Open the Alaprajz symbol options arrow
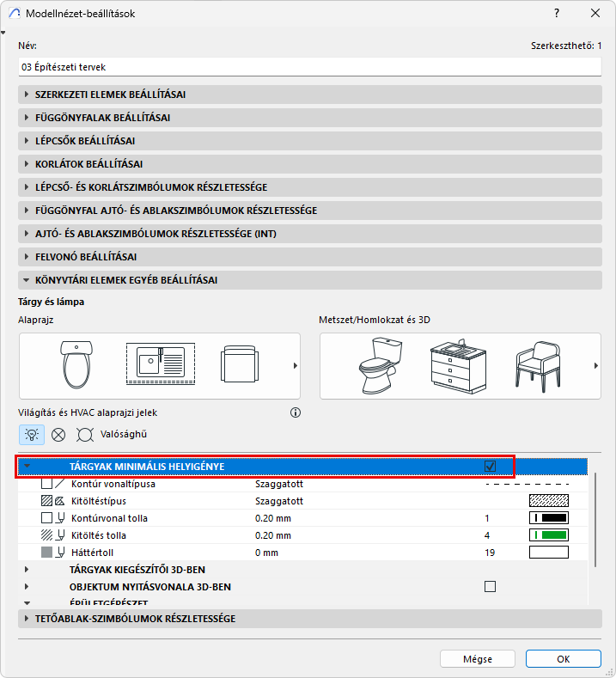616x678 pixels. (296, 366)
